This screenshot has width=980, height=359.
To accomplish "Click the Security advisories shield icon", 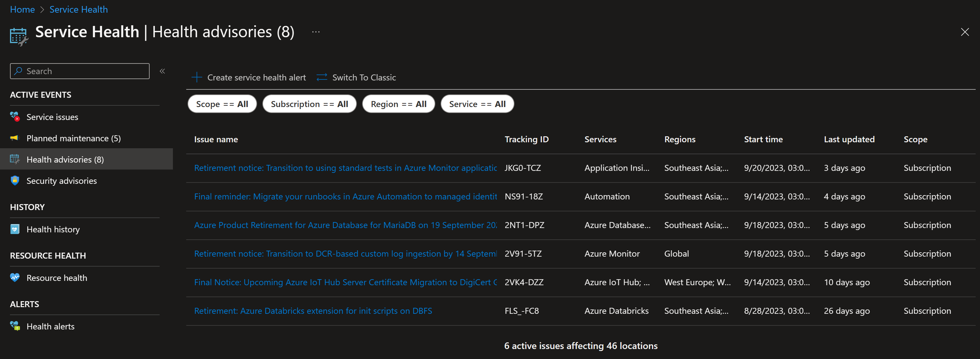I will (15, 180).
